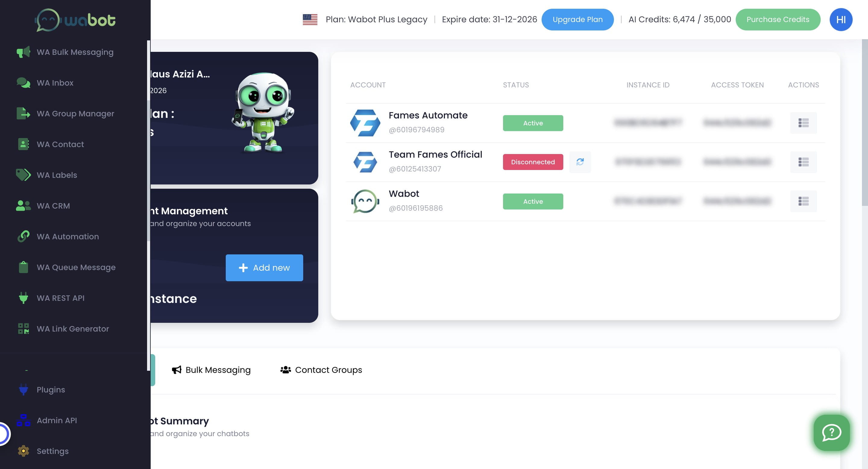The height and width of the screenshot is (469, 868).
Task: Open actions list for Team Fames Official
Action: [x=803, y=162]
